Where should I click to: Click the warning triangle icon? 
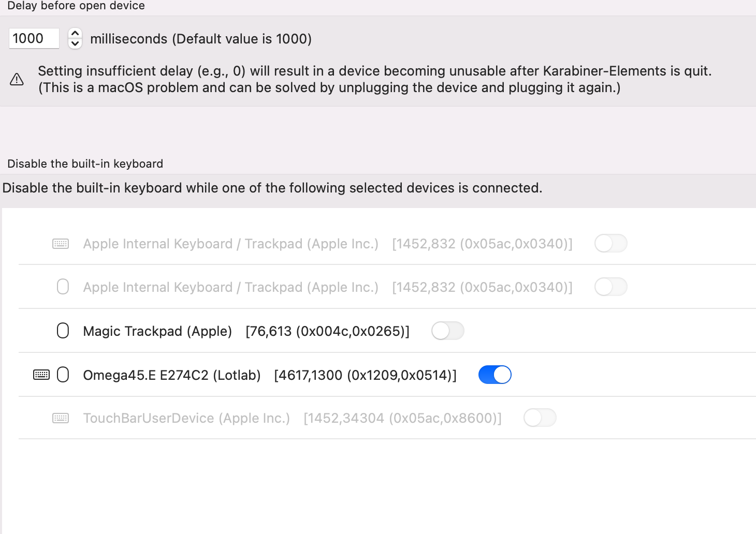coord(16,79)
